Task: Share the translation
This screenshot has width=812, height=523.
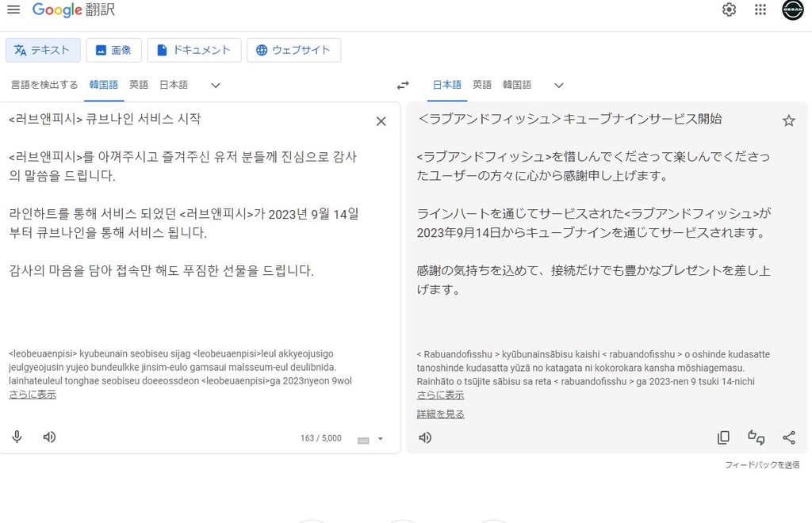Action: click(789, 437)
